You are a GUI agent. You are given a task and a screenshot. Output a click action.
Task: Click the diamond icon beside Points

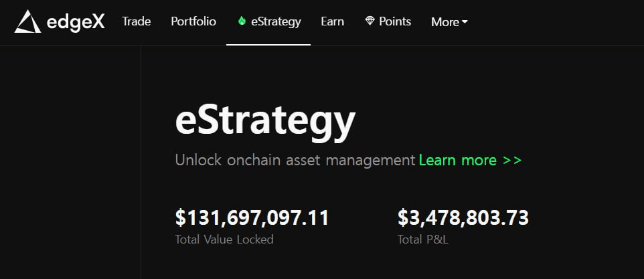click(x=370, y=21)
